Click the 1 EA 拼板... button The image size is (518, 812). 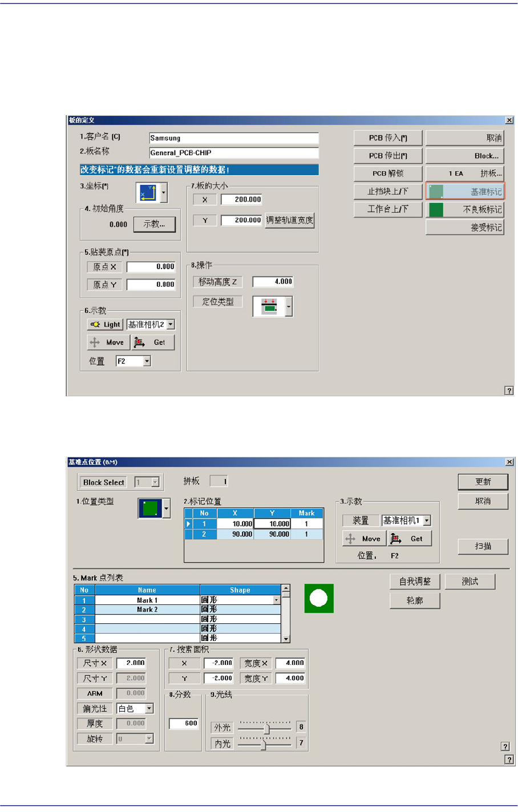(x=465, y=173)
